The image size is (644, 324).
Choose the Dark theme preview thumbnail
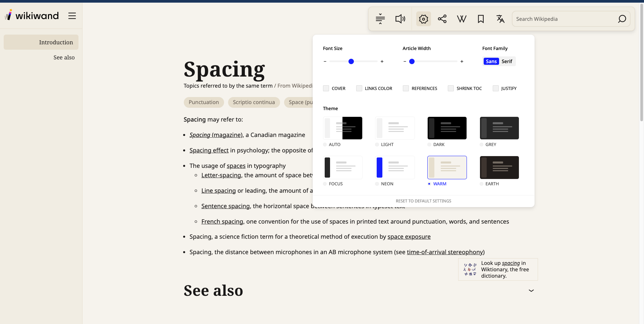[447, 128]
